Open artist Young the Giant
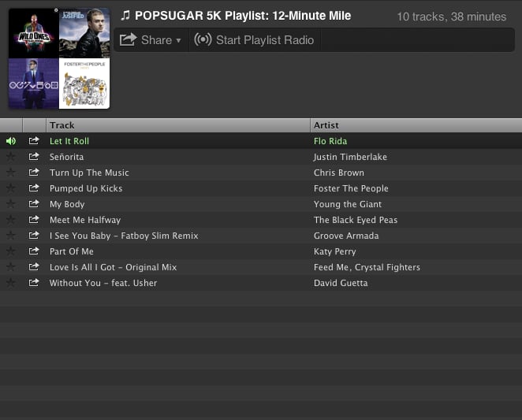Screen dimensions: 522x420 348,204
